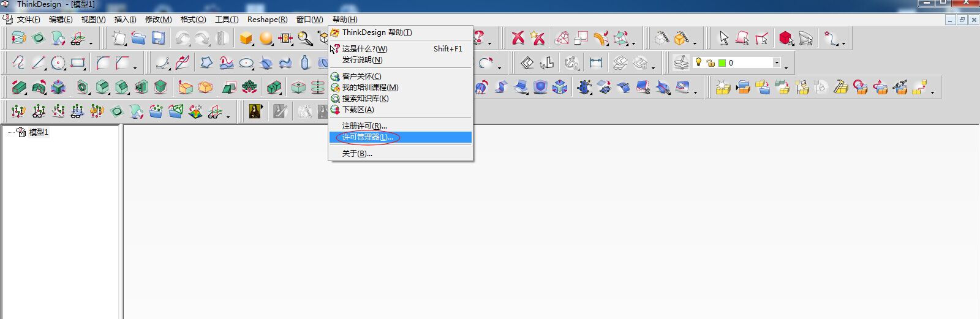Click the linear dimension measurement icon
Viewport: 980px width, 319px height.
pos(595,62)
